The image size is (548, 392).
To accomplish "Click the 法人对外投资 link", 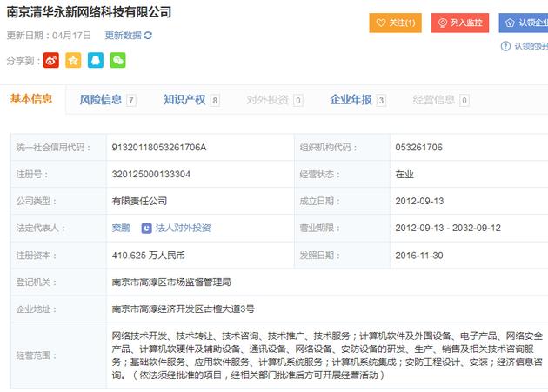I will (183, 228).
